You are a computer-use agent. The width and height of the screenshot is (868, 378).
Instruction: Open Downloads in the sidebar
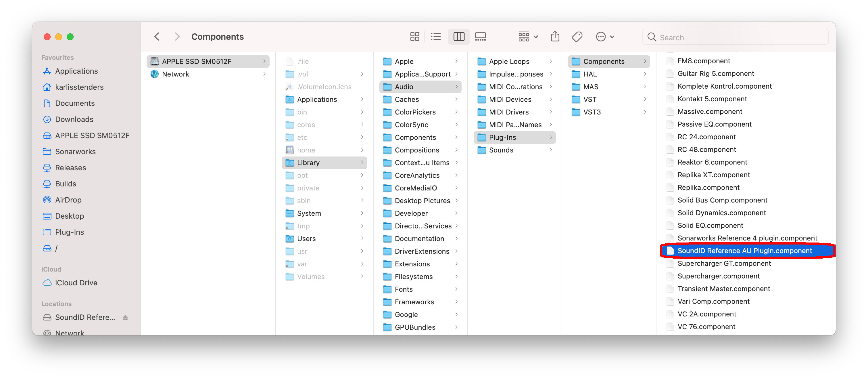click(x=74, y=120)
